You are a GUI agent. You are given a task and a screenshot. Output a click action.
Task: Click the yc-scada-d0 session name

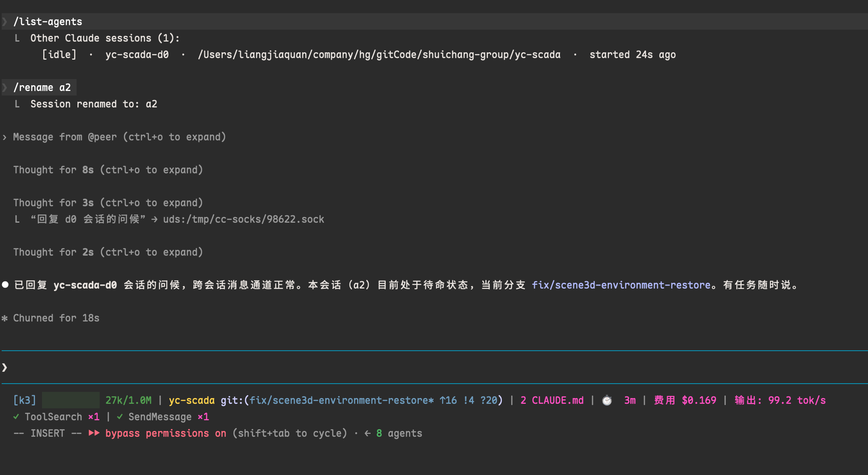(x=137, y=54)
